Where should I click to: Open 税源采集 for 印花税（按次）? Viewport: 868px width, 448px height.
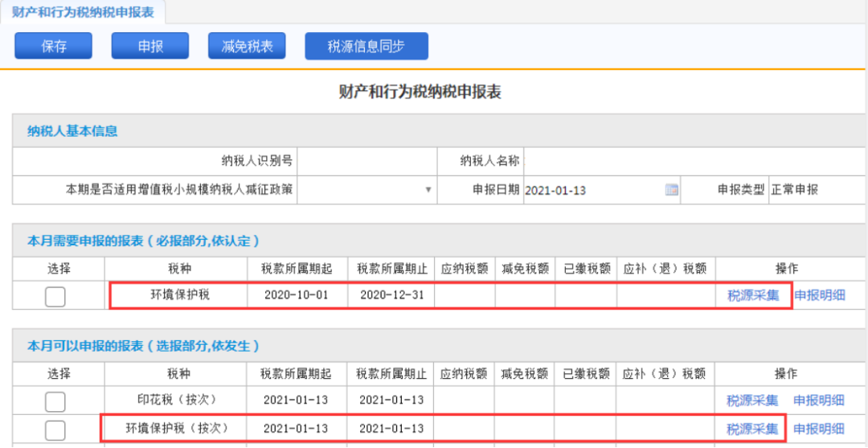[752, 401]
